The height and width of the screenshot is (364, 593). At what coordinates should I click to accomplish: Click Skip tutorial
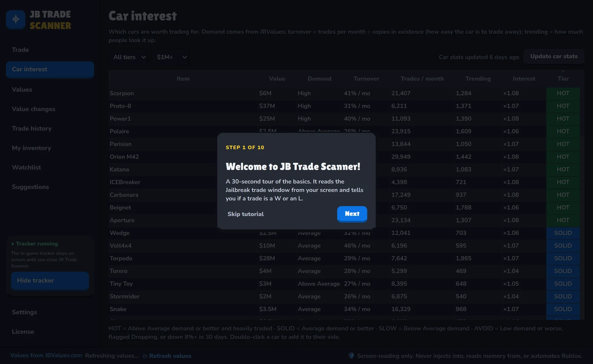coord(246,214)
